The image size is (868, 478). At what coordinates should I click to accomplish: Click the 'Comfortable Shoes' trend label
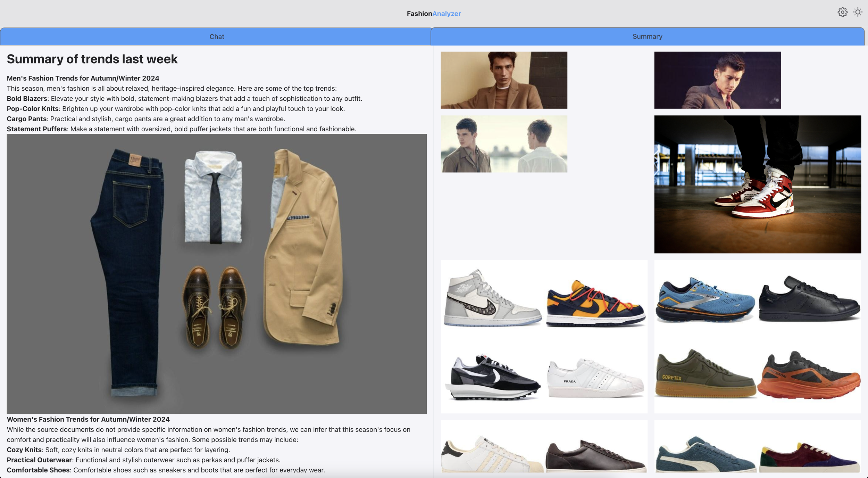38,470
